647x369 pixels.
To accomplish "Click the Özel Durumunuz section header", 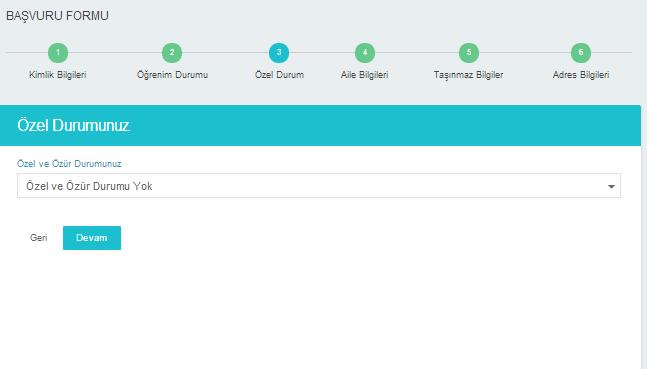I will click(x=73, y=125).
